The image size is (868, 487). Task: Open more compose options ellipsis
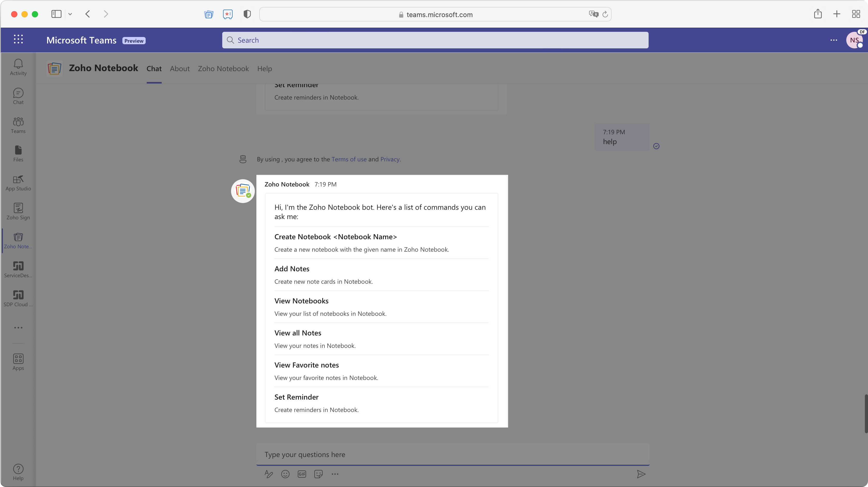335,474
